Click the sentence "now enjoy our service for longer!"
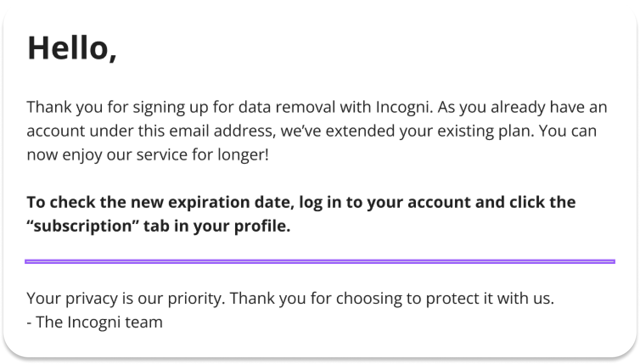640x364 pixels. point(148,154)
